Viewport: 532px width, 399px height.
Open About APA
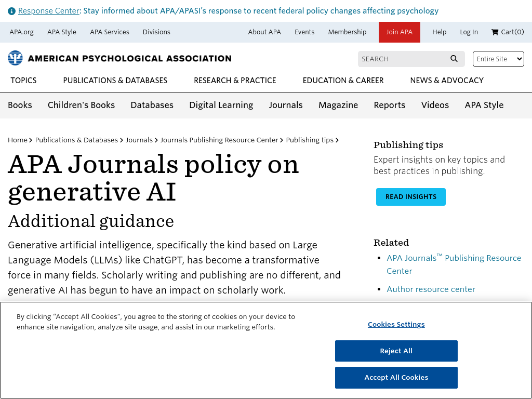coord(264,32)
